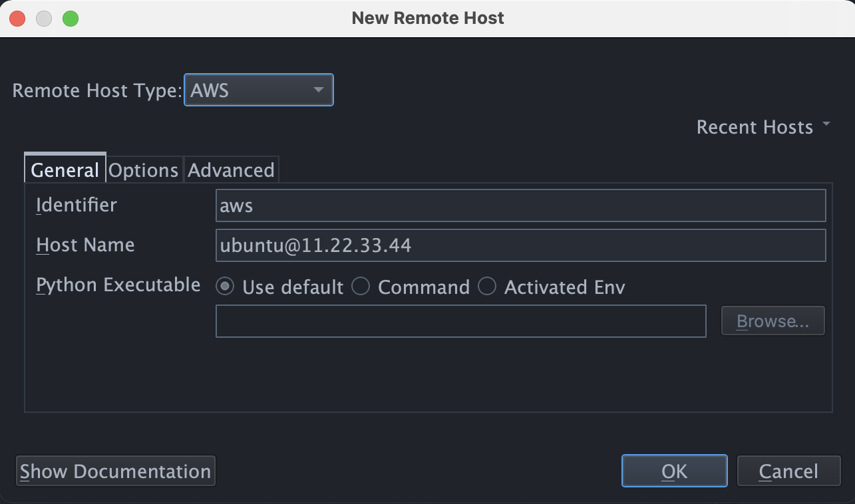The height and width of the screenshot is (504, 855).
Task: Dismiss dialog with Cancel
Action: click(x=788, y=471)
